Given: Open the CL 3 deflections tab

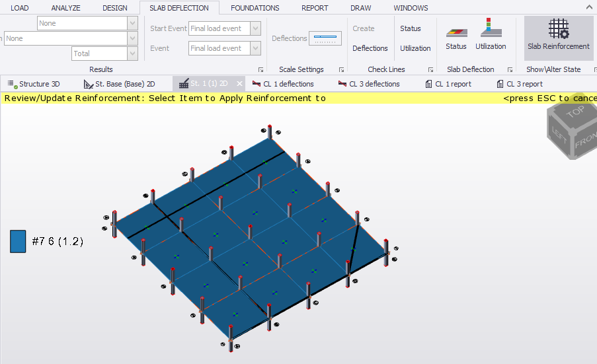Looking at the screenshot, I should [x=370, y=84].
